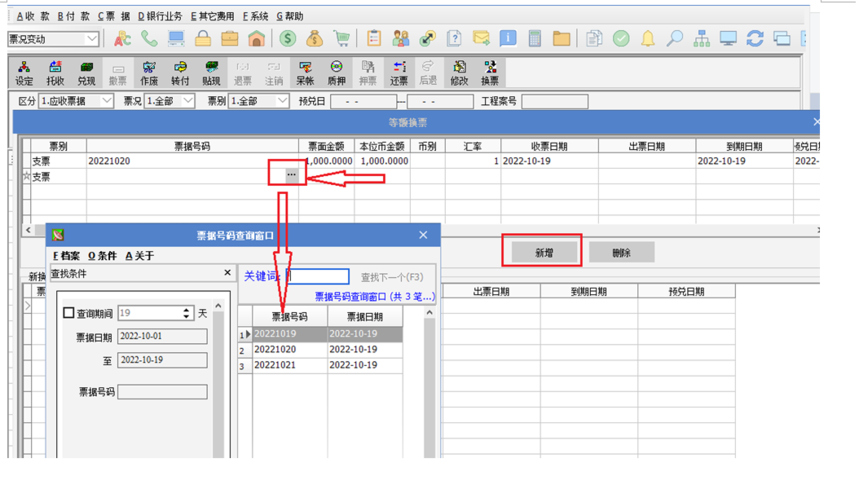Open the D银行业务 menu
The image size is (859, 485).
tap(160, 16)
